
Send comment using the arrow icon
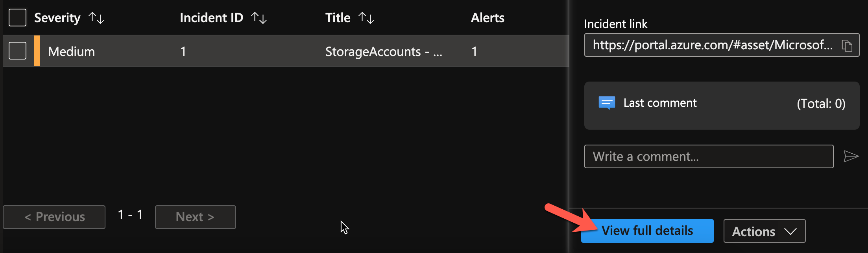(x=851, y=156)
